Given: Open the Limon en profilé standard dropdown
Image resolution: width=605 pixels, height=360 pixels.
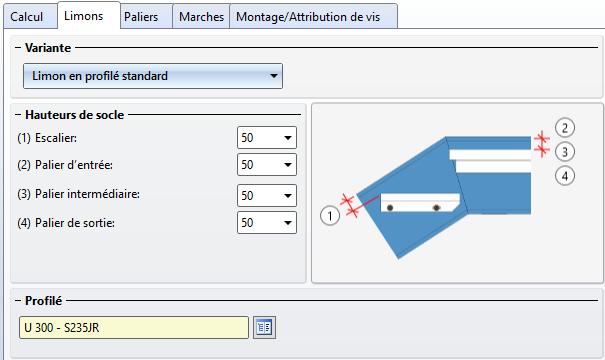Looking at the screenshot, I should pyautogui.click(x=153, y=76).
